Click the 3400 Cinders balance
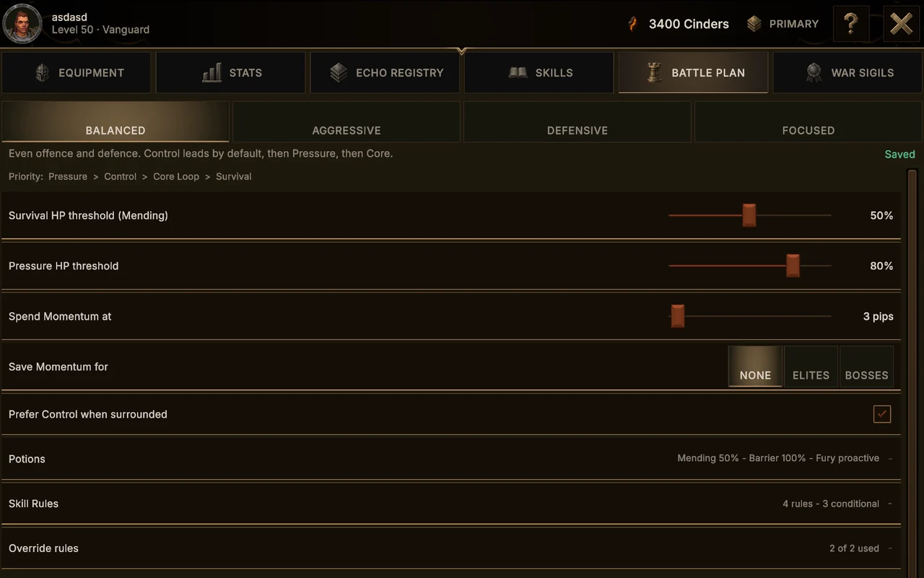Viewport: 924px width, 578px height. point(689,24)
